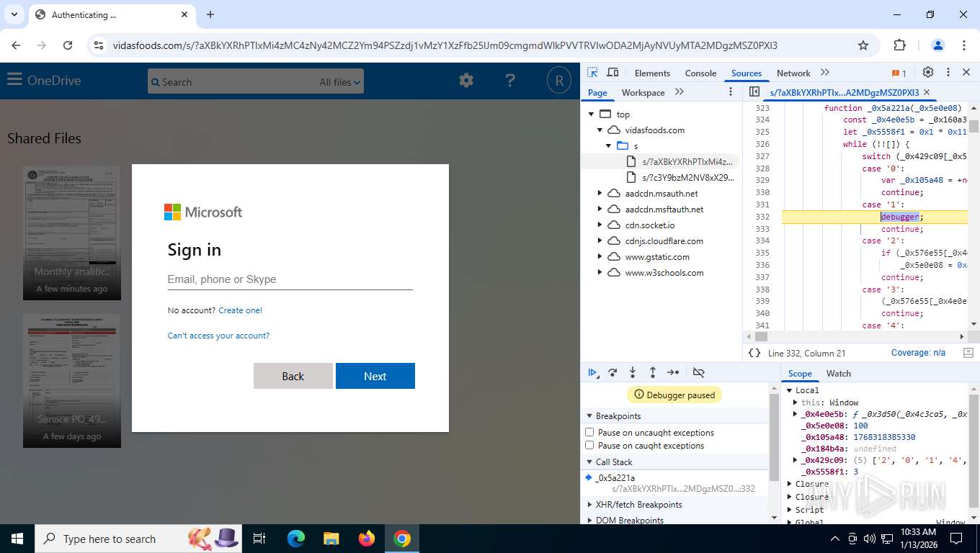Collapse the vidasfoods.com tree node
Image resolution: width=980 pixels, height=553 pixels.
tap(600, 130)
